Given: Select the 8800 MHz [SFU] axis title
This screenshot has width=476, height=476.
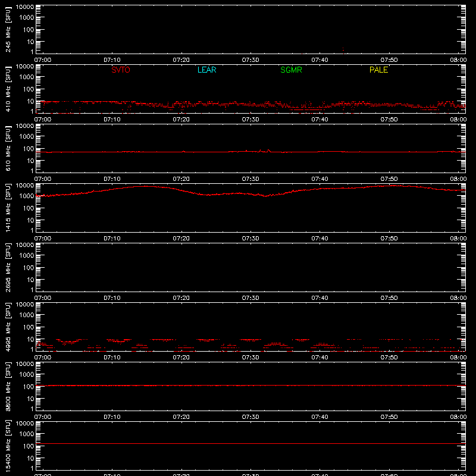Looking at the screenshot, I should click(x=8, y=386).
